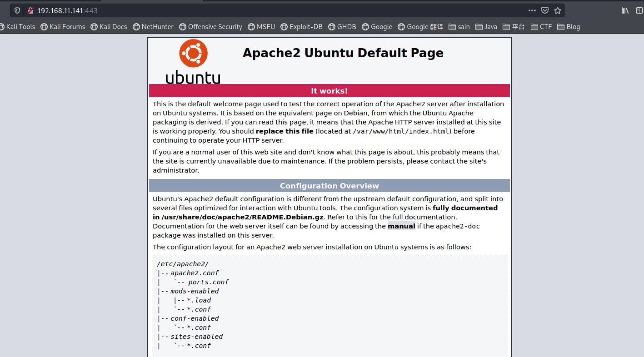Open the Library icon in toolbar
This screenshot has width=644, height=357.
(625, 10)
